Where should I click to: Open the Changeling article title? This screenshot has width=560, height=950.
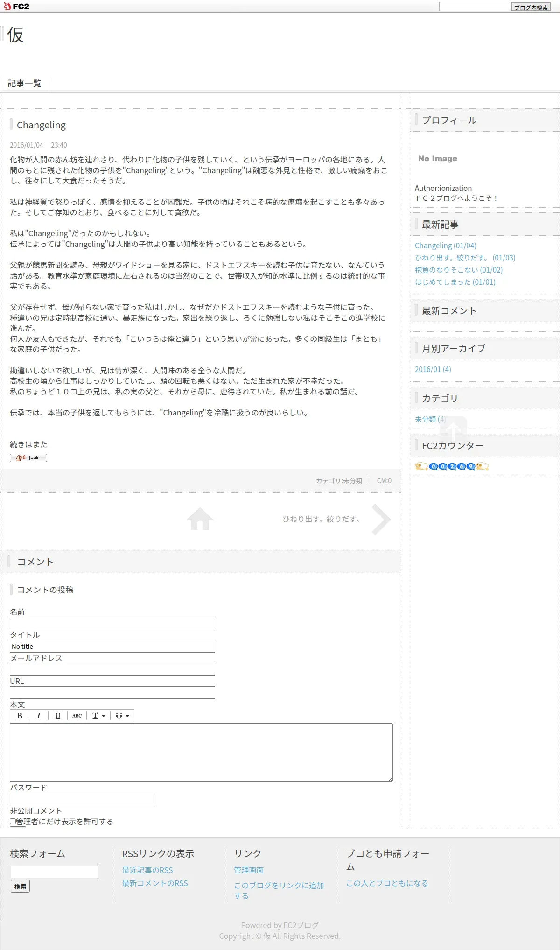click(41, 125)
